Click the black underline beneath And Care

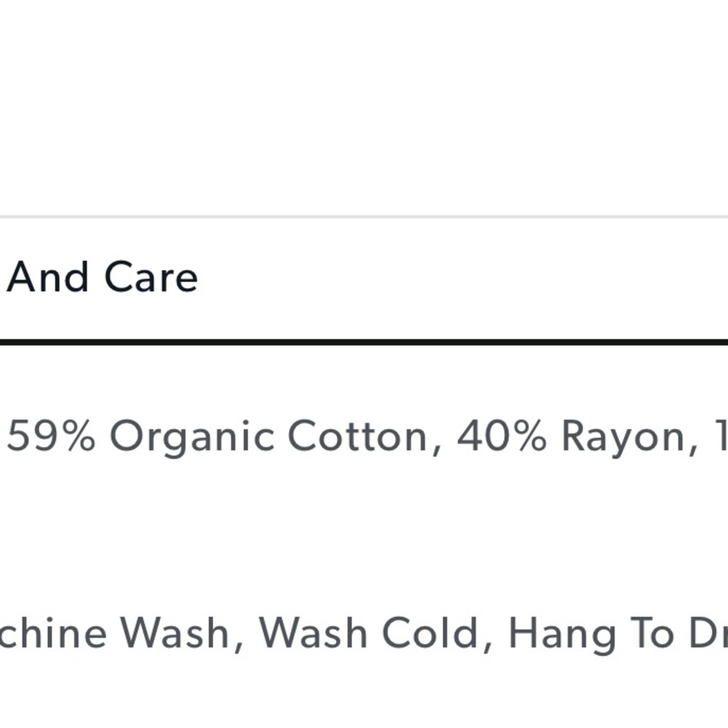tap(364, 342)
